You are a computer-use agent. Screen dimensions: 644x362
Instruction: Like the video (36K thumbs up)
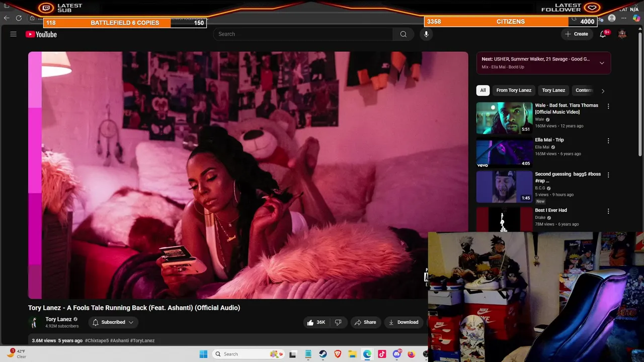tap(316, 322)
